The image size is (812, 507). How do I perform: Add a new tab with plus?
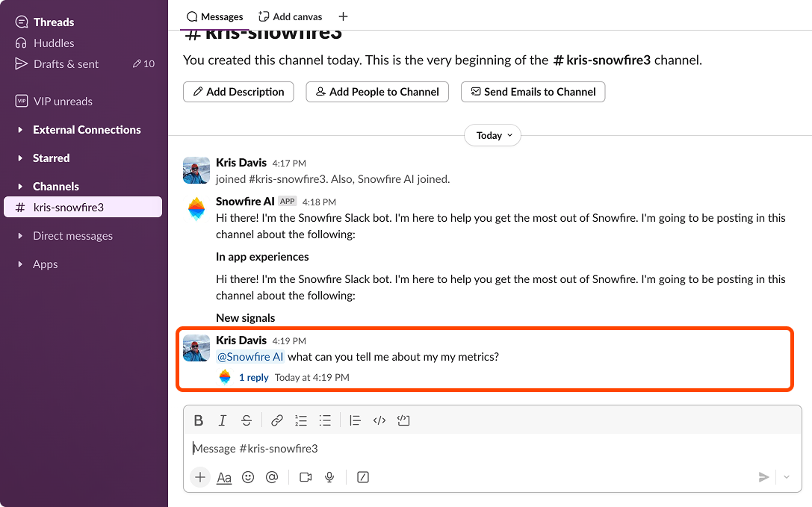(x=343, y=16)
